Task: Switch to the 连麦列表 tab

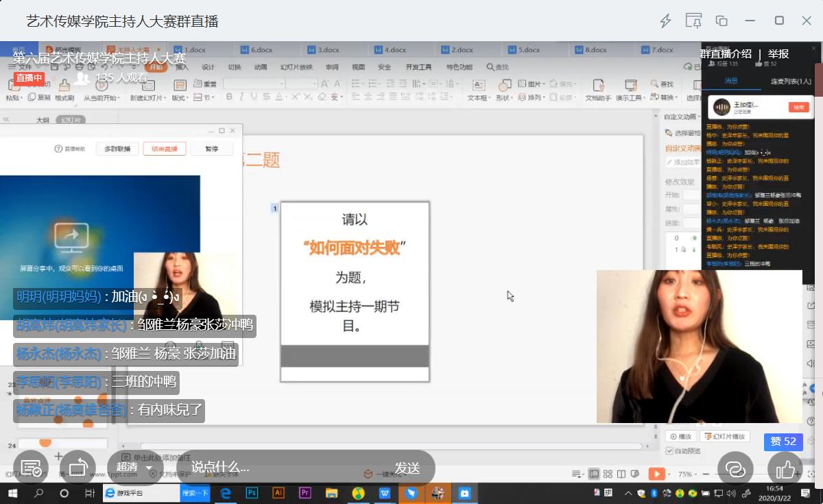Action: [790, 81]
